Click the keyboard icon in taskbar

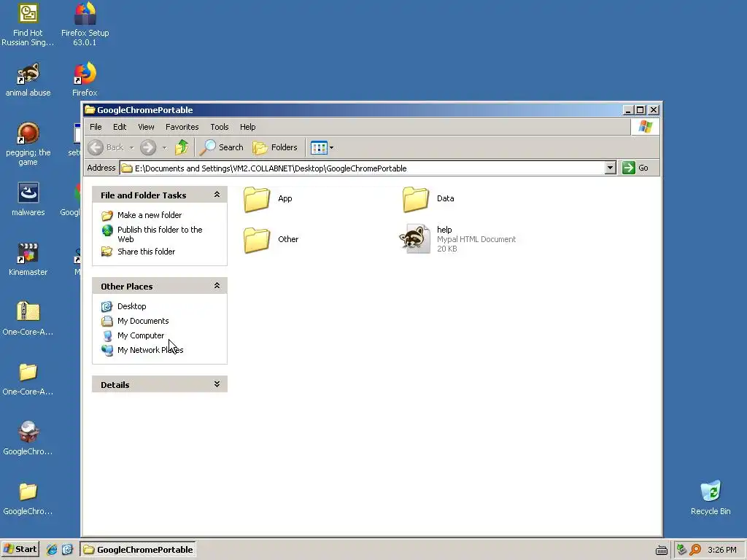tap(661, 551)
